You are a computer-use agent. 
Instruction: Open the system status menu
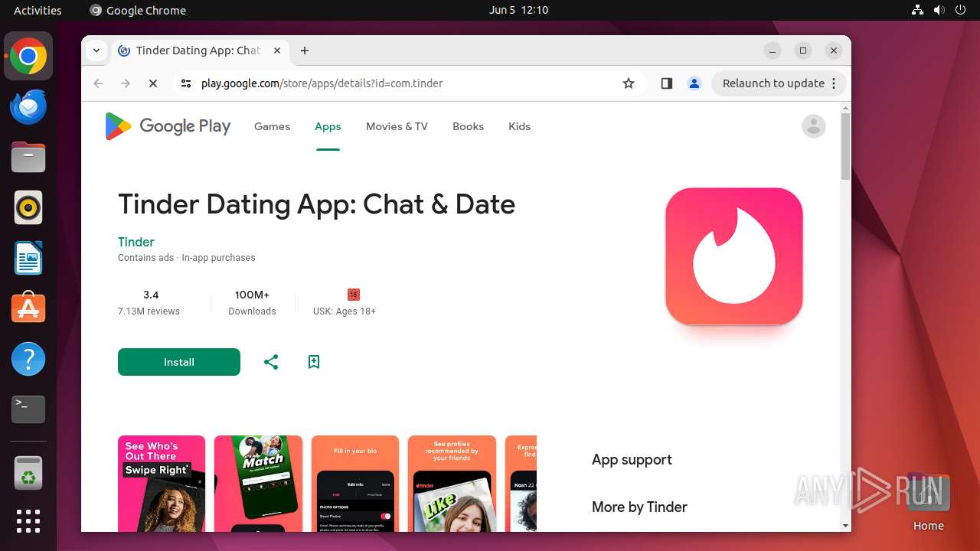pos(939,10)
